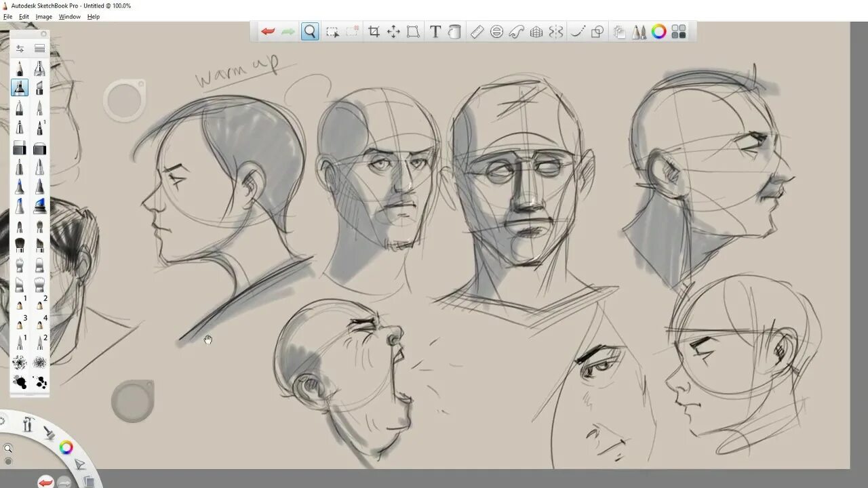Image resolution: width=868 pixels, height=488 pixels.
Task: Open the File menu
Action: 7,17
